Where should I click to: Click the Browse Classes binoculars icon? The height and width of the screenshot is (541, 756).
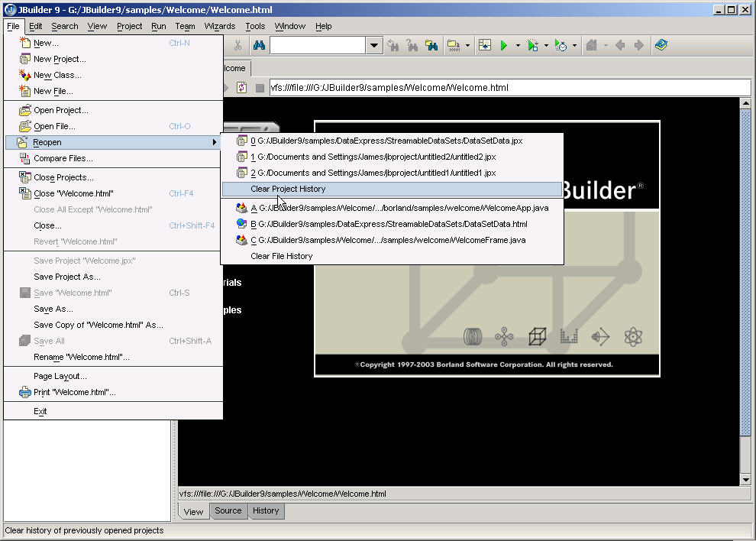(431, 46)
